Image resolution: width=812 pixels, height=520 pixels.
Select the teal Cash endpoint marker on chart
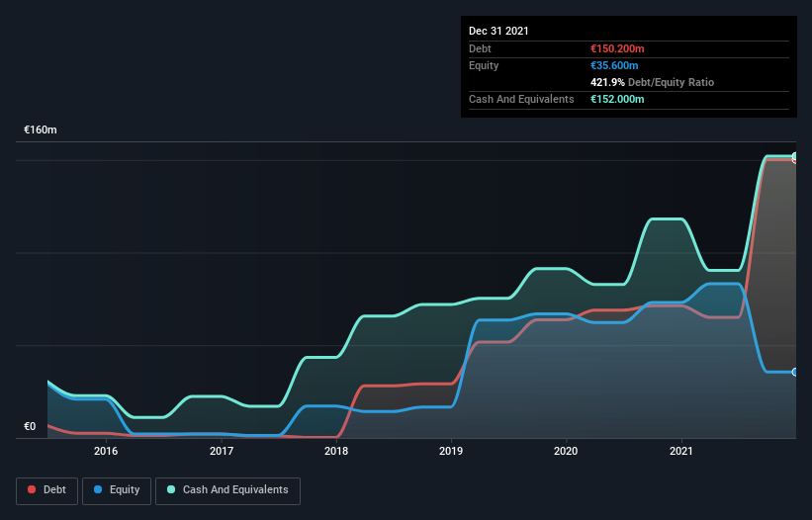795,156
